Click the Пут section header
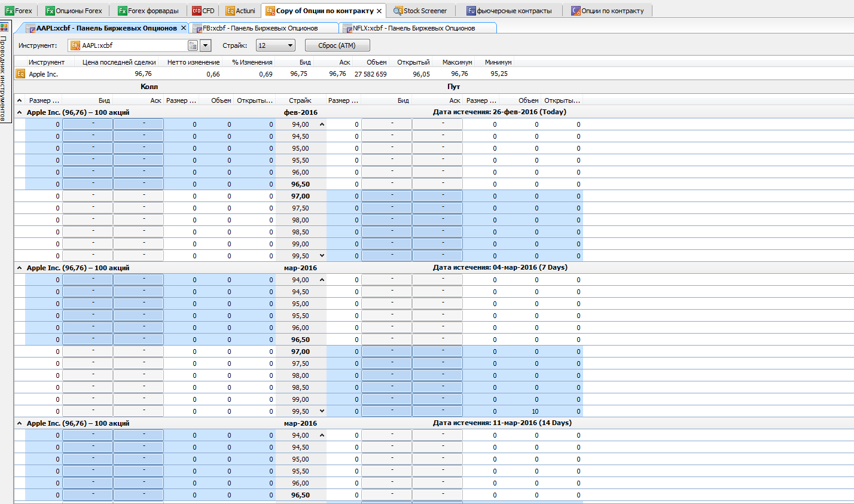Image resolution: width=854 pixels, height=504 pixels. [454, 87]
